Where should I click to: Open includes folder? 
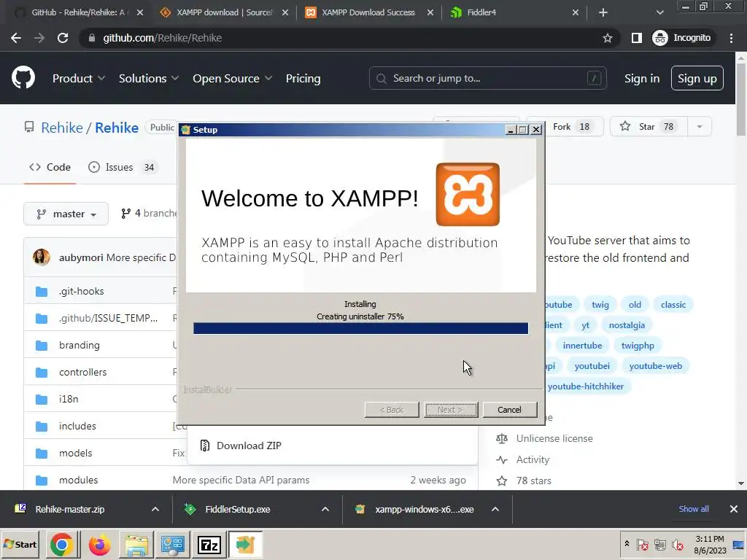(77, 426)
